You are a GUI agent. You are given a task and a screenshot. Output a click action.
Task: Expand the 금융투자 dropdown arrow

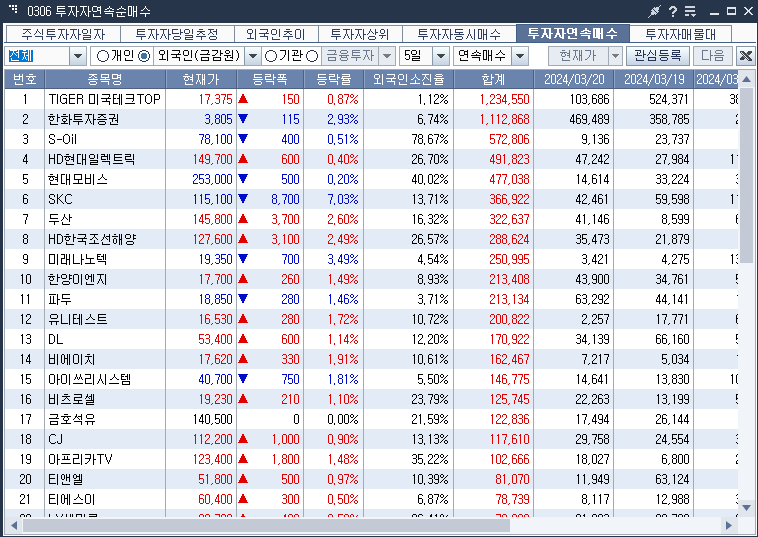387,56
